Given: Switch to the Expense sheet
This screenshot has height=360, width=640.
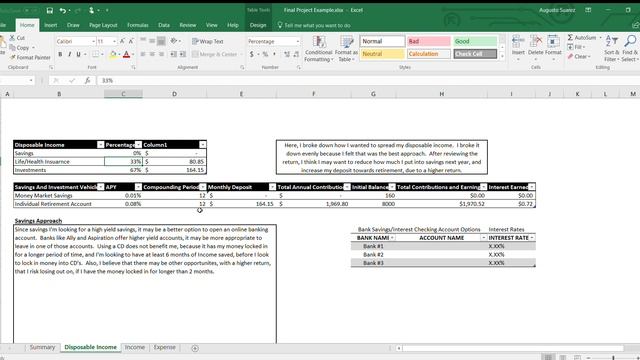Looking at the screenshot, I should pyautogui.click(x=164, y=347).
